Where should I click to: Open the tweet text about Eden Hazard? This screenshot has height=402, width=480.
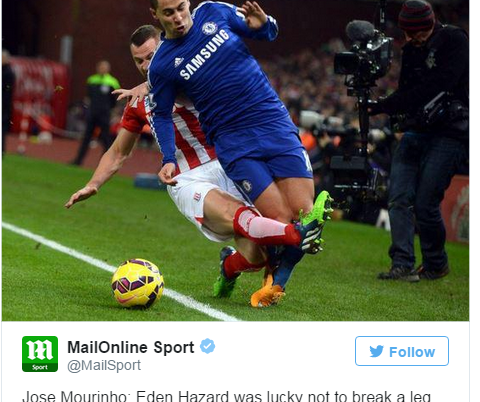(226, 397)
